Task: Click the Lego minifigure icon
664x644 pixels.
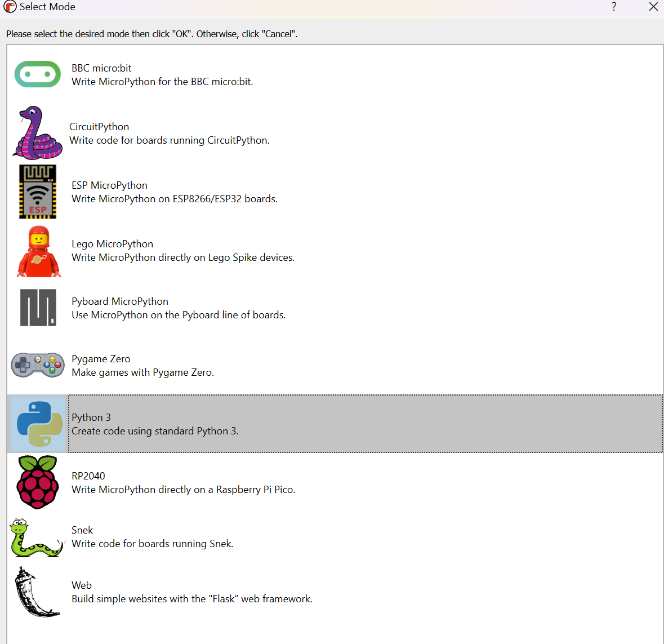Action: pos(39,251)
